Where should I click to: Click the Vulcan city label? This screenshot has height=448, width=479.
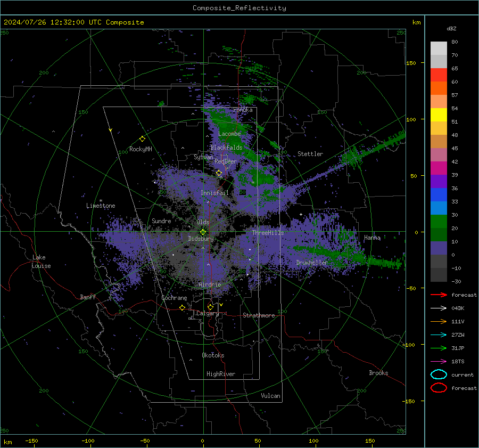tap(271, 396)
